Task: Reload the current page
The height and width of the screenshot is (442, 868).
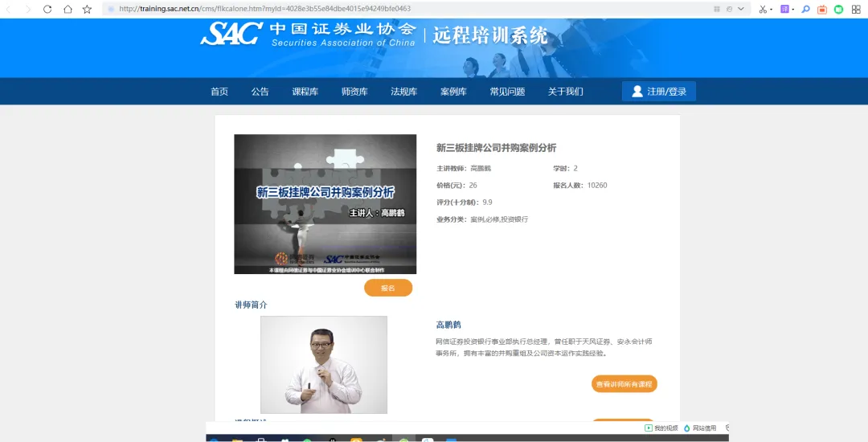Action: click(47, 9)
